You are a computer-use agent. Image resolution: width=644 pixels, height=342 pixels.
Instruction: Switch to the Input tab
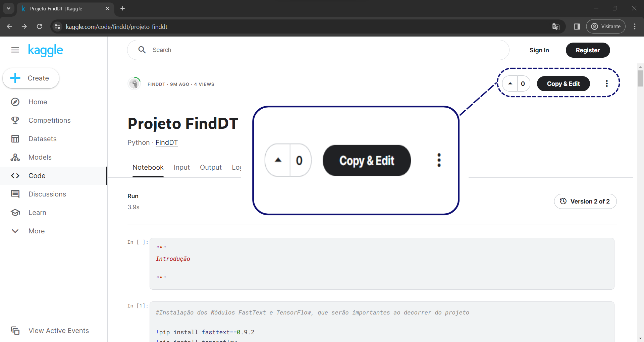(x=181, y=167)
